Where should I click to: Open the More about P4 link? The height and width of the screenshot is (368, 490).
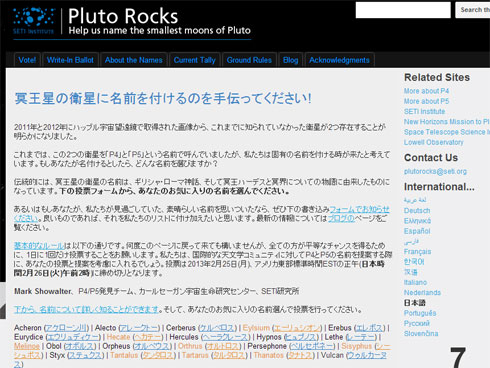pos(426,91)
